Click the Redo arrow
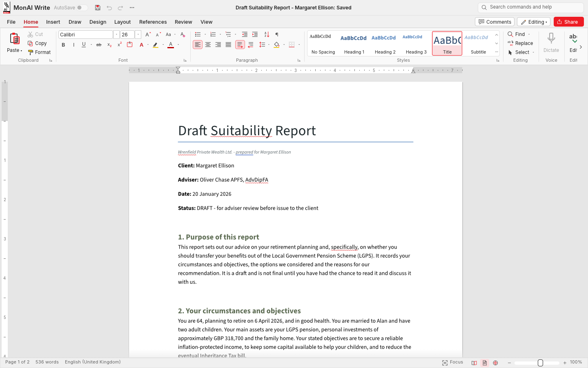 click(120, 8)
